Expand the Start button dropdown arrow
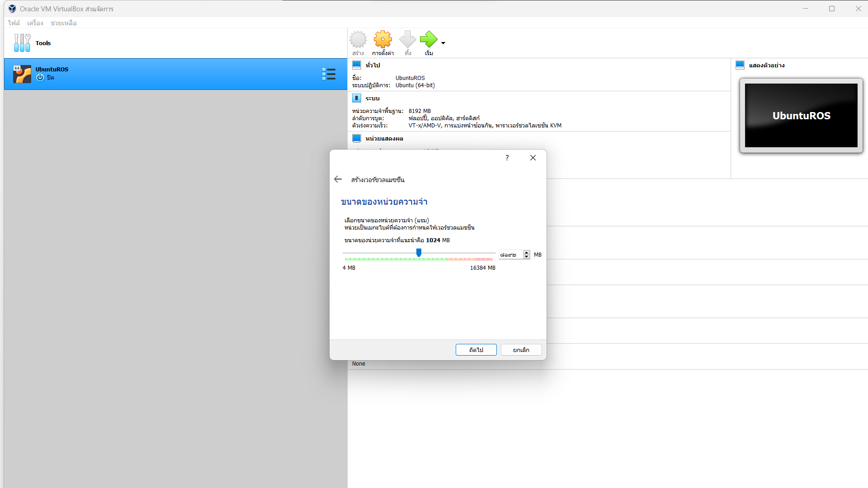 coord(443,43)
